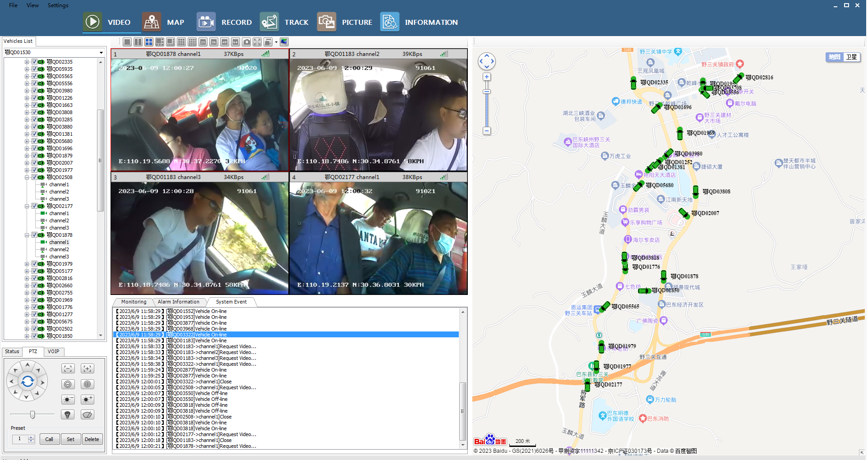Toggle checkbox for vehicle 鄂QD05177
Image resolution: width=868 pixels, height=460 pixels.
point(34,271)
